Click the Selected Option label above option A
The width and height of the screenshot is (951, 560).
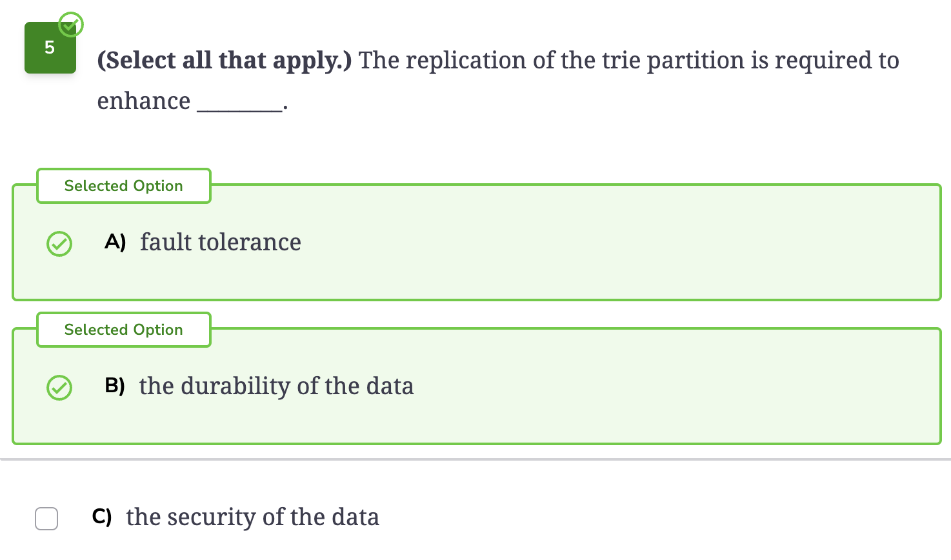tap(124, 186)
